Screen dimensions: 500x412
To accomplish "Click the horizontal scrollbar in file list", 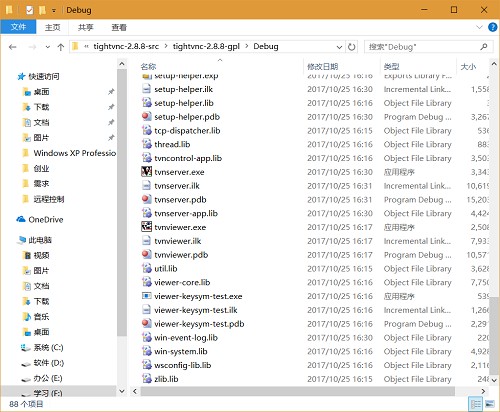I will (x=298, y=391).
